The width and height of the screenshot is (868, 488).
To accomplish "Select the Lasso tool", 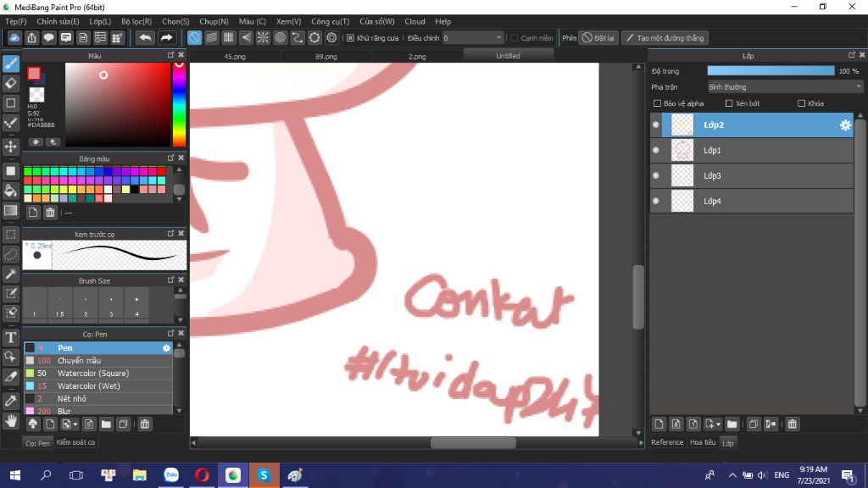I will pyautogui.click(x=10, y=254).
